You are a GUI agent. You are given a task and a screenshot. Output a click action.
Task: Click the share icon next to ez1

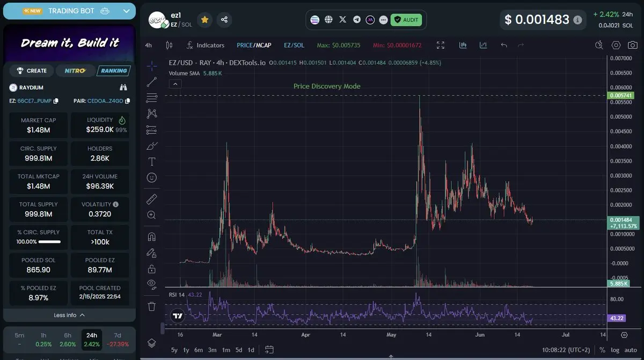[224, 20]
